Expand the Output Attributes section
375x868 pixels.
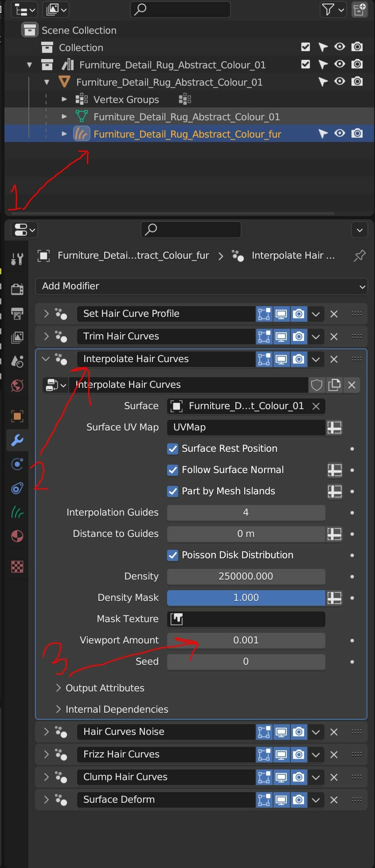[x=58, y=688]
